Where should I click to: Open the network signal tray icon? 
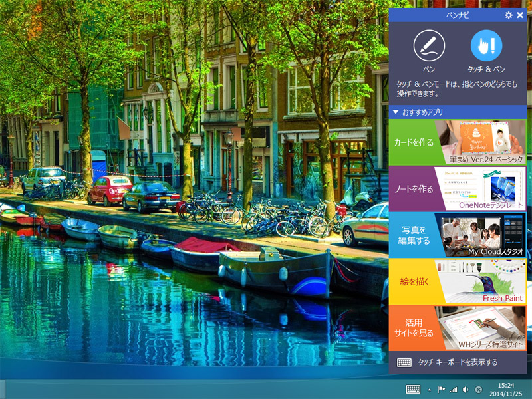[x=453, y=389]
